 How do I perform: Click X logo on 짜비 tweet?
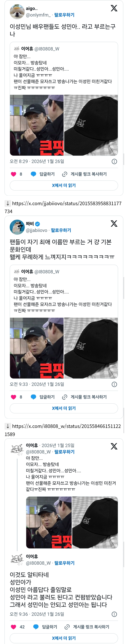pyautogui.click(x=114, y=223)
